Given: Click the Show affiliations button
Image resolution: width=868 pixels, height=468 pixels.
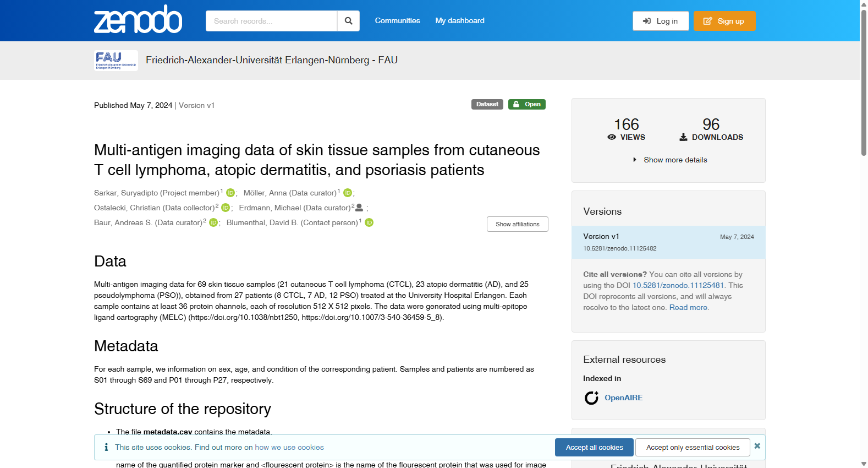Looking at the screenshot, I should pyautogui.click(x=518, y=224).
